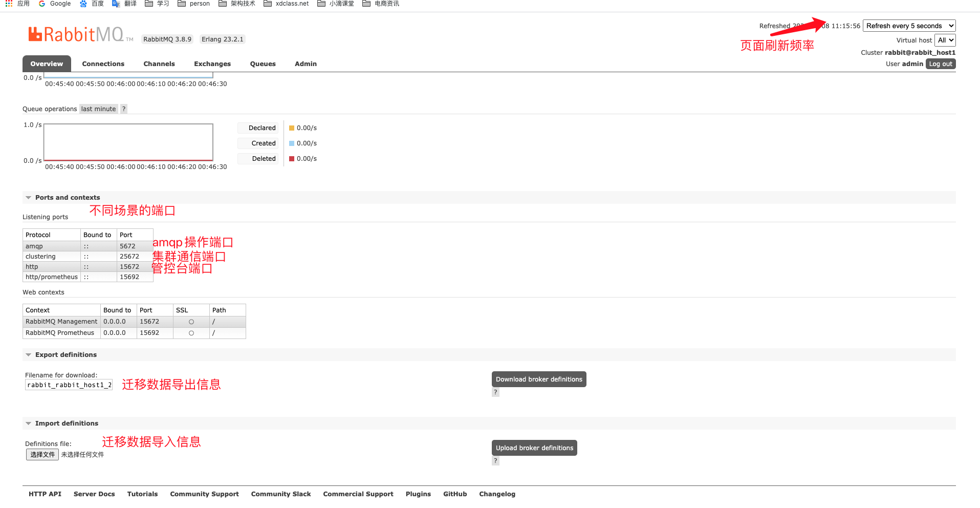
Task: Click the Erlang 23.2.1 version label
Action: pos(223,39)
